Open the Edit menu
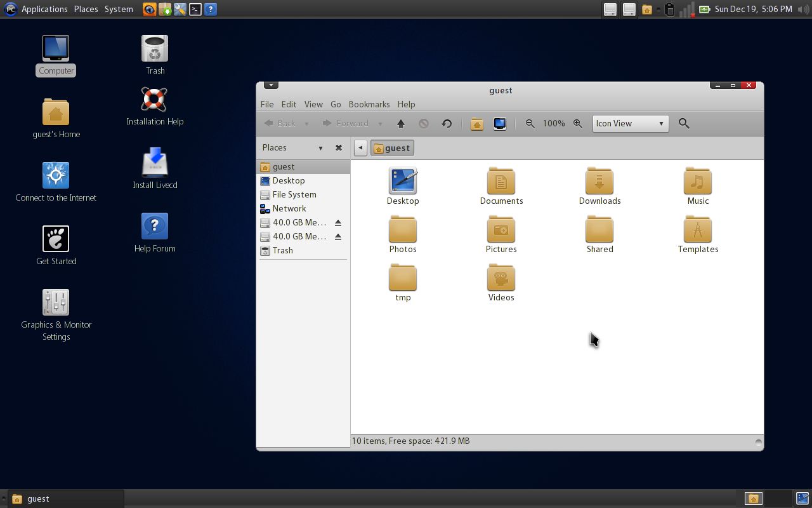The image size is (812, 508). [x=289, y=104]
